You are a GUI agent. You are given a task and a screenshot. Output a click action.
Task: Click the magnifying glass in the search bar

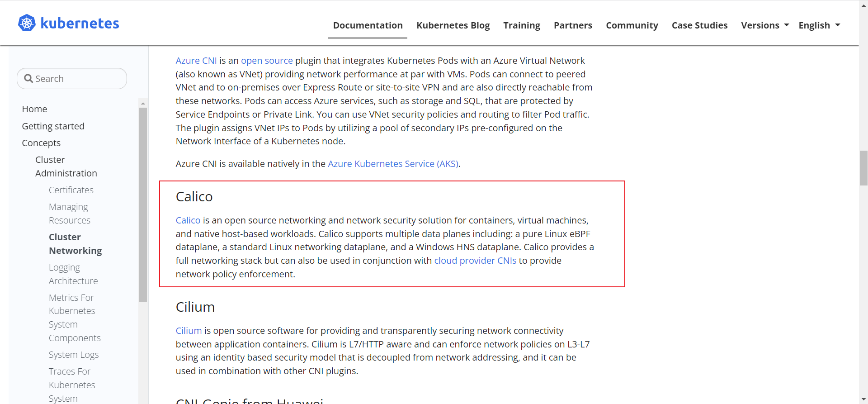pos(28,78)
